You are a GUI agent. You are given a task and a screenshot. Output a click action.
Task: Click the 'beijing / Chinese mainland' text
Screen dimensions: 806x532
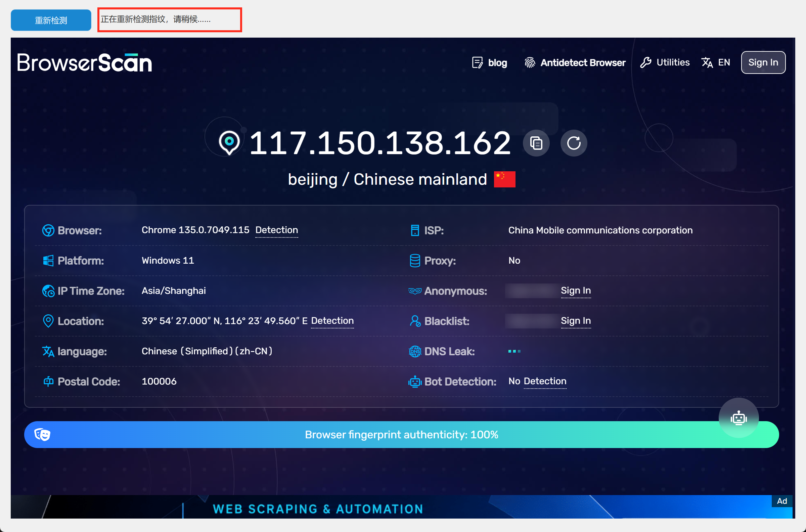click(x=388, y=179)
